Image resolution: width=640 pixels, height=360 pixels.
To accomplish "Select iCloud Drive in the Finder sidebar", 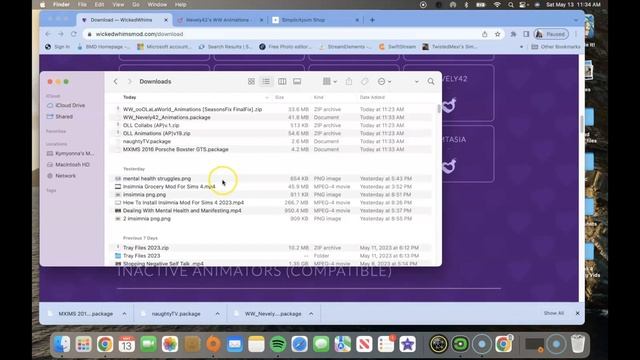I will coord(66,105).
